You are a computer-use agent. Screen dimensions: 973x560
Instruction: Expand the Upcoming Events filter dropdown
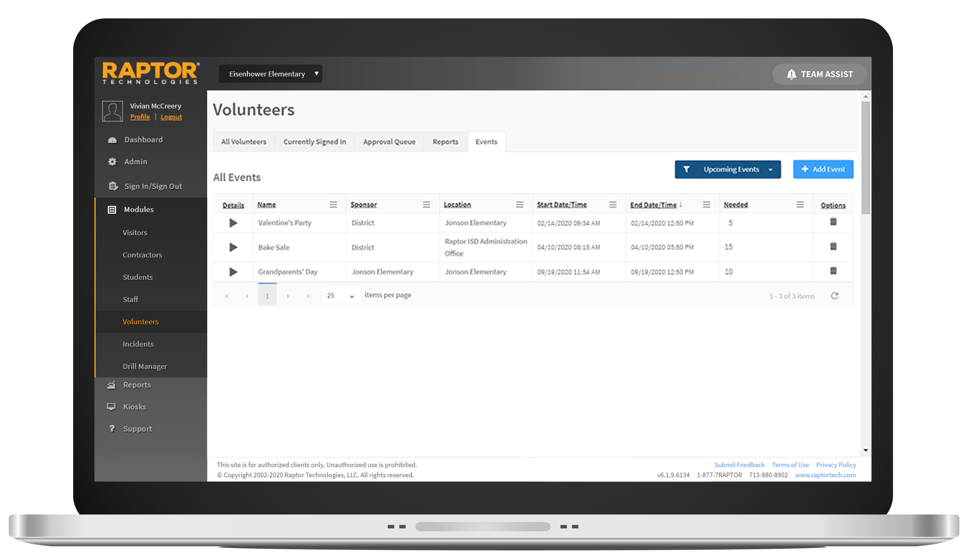point(771,169)
